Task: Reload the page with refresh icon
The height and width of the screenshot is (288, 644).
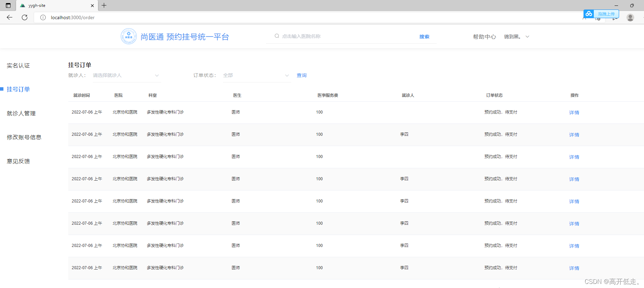Action: 25,17
